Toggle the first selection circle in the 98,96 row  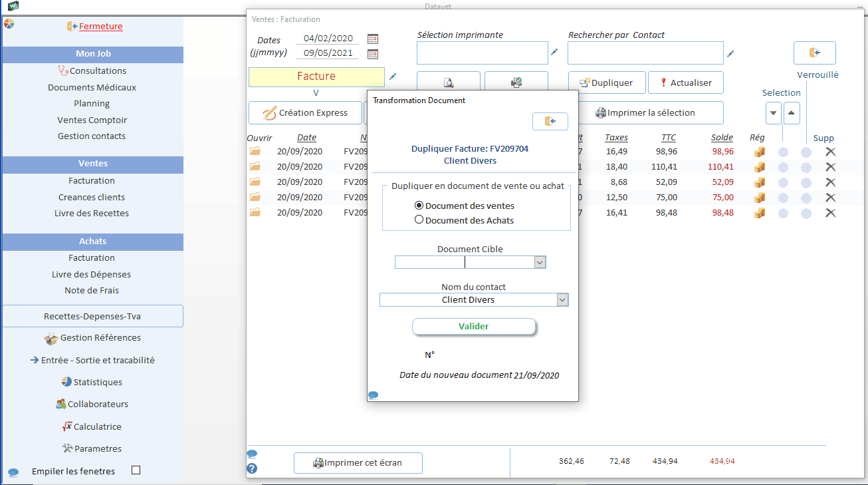click(x=784, y=152)
